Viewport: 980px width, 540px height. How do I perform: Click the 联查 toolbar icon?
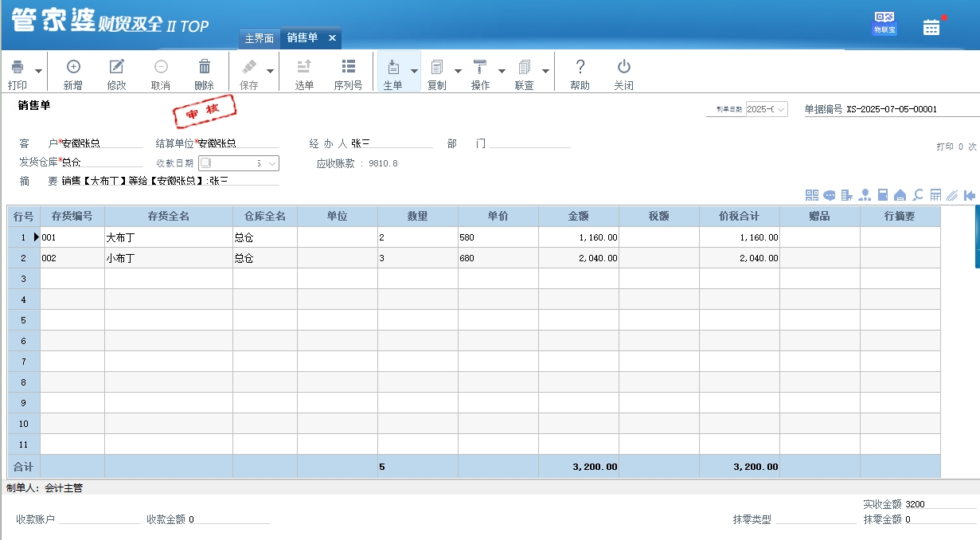[x=524, y=67]
